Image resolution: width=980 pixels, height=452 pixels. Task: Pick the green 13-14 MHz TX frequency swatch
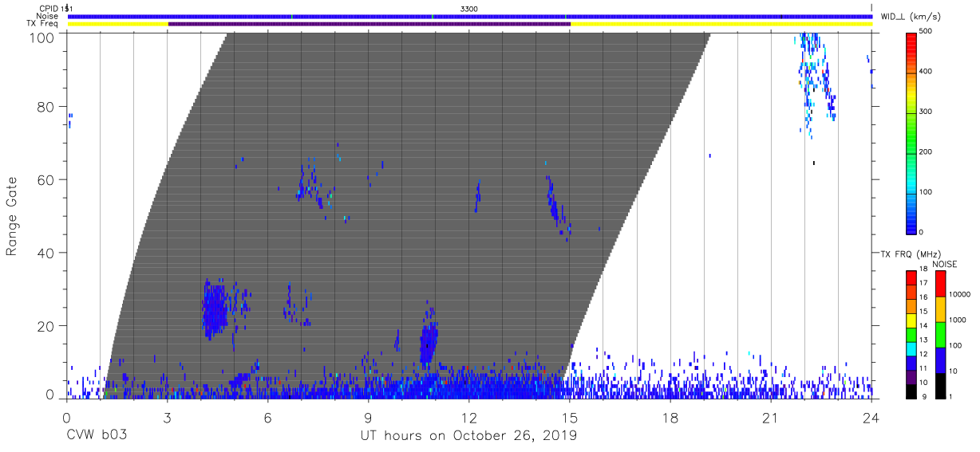pos(910,334)
